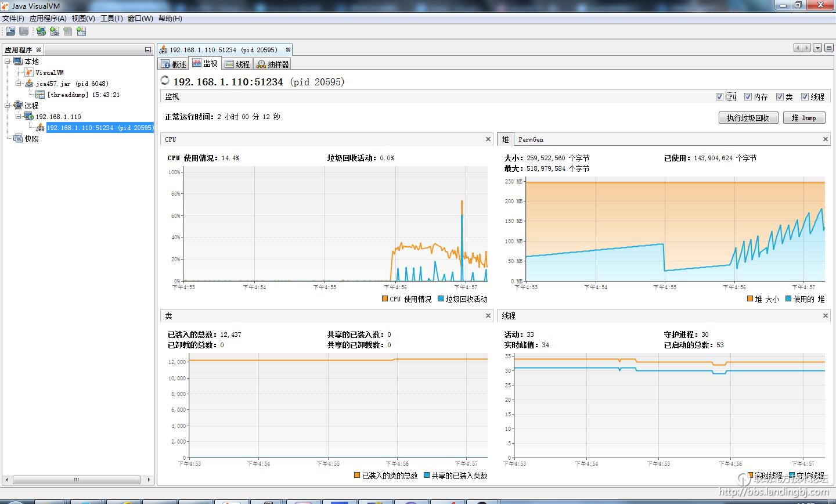This screenshot has width=836, height=504.
Task: Click the 应用程序 panel horizontal scrollbar
Action: (76, 480)
